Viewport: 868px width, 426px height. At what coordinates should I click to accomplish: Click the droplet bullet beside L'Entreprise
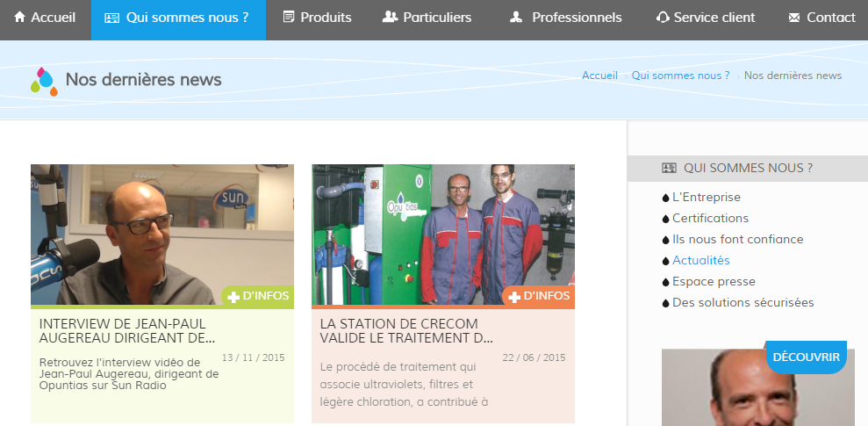point(665,198)
